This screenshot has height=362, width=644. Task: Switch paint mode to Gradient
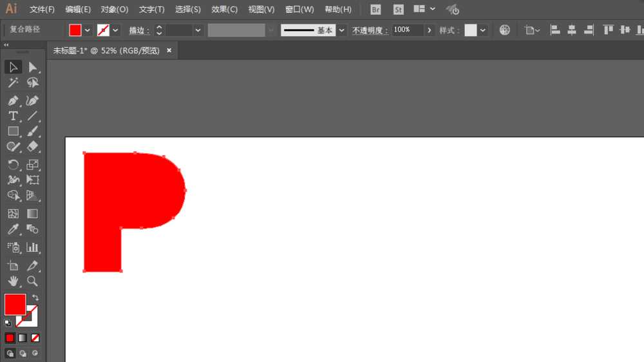point(23,338)
